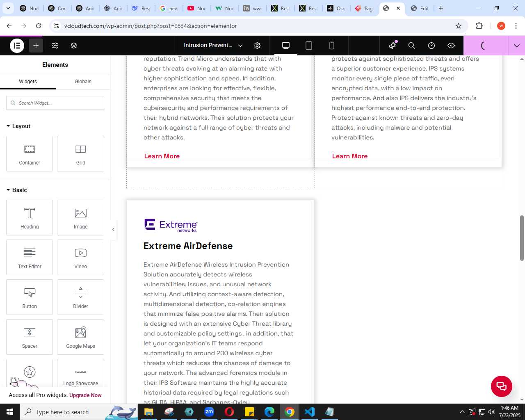
Task: Open page settings gear icon
Action: tap(257, 46)
